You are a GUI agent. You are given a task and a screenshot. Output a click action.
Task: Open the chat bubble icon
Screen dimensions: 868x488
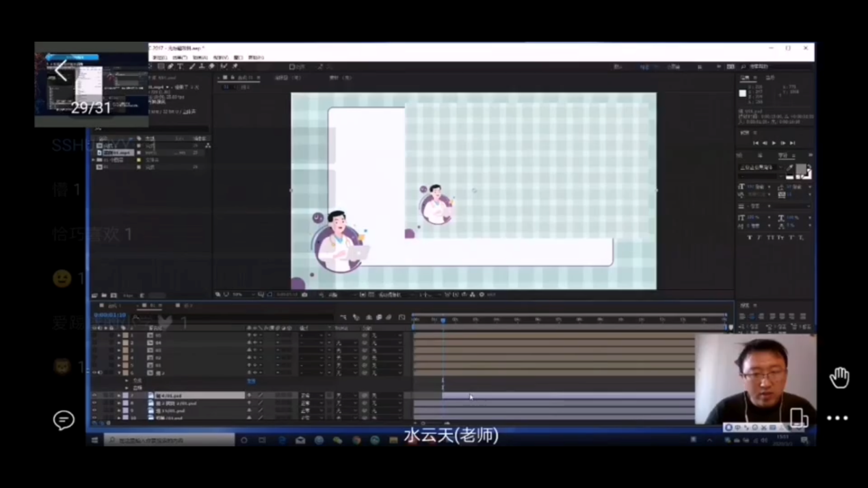pos(64,420)
